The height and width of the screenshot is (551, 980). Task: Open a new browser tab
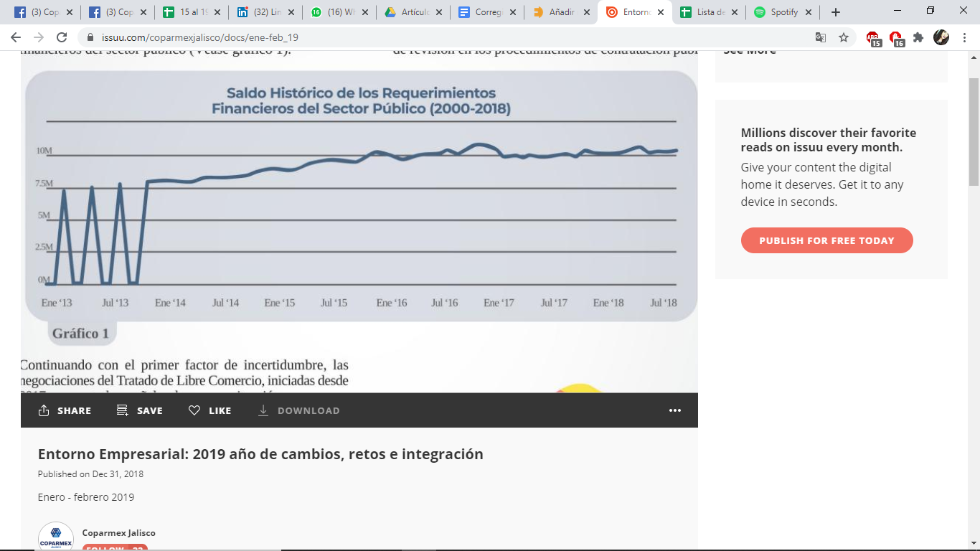(836, 12)
